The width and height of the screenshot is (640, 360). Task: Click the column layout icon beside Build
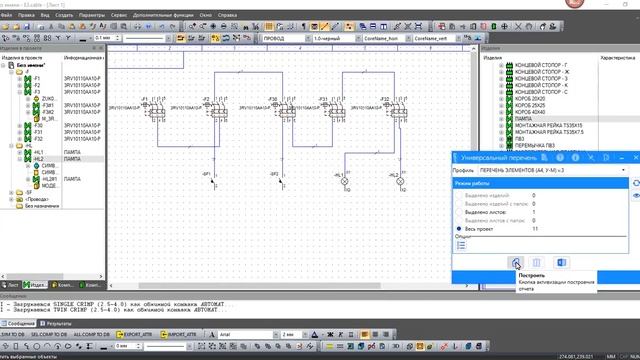pyautogui.click(x=537, y=262)
